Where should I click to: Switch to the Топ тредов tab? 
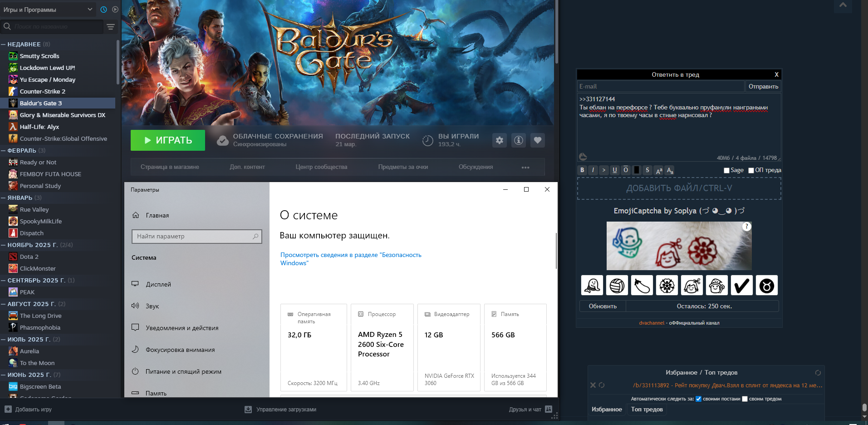click(647, 410)
